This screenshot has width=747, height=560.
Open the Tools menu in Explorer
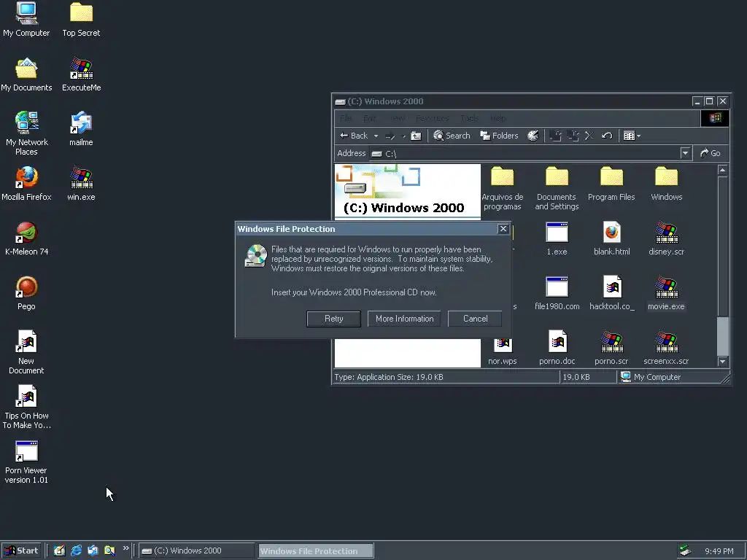[x=470, y=118]
